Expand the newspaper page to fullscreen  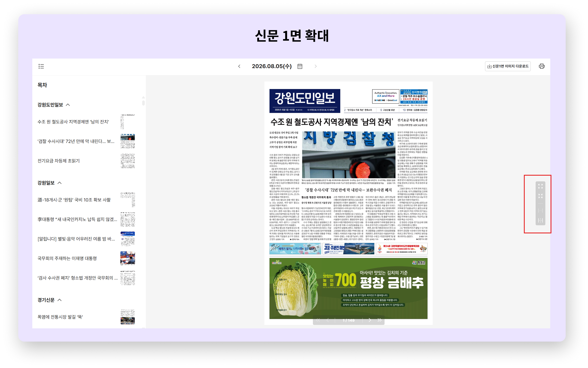pos(540,186)
